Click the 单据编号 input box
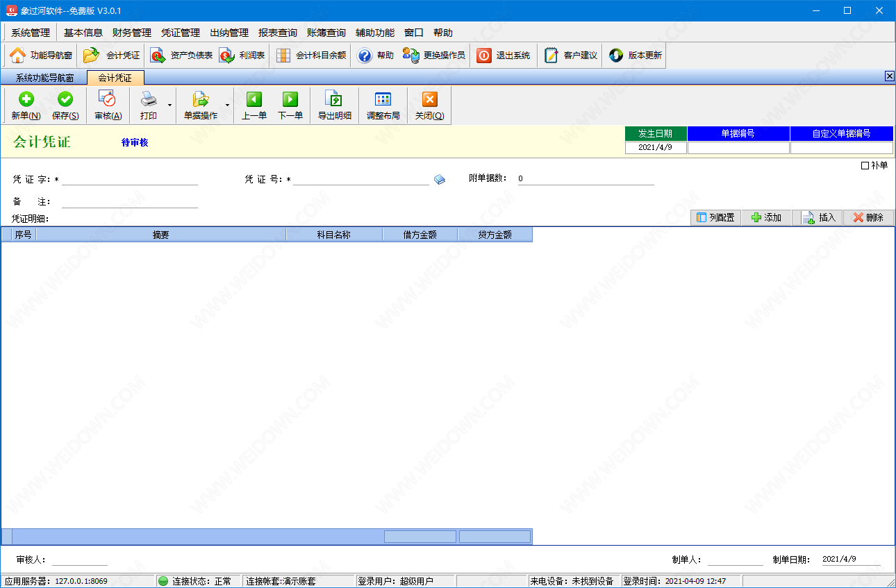The width and height of the screenshot is (896, 588). point(738,148)
